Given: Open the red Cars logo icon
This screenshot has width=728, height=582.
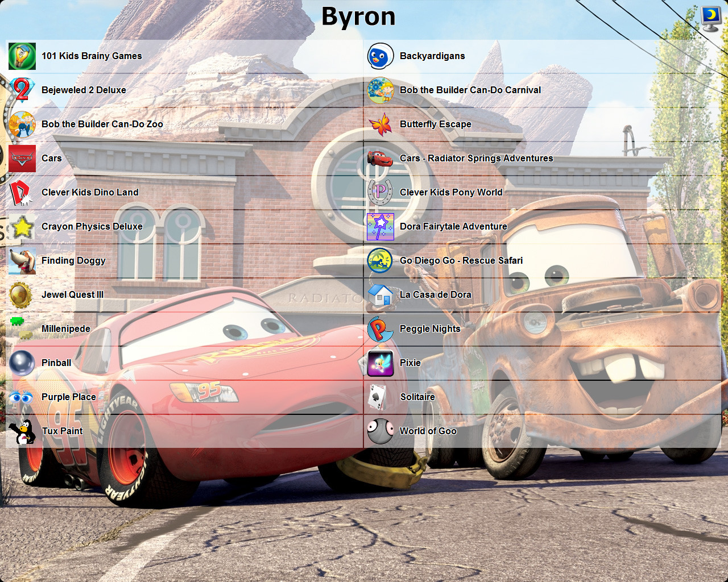Looking at the screenshot, I should tap(22, 159).
